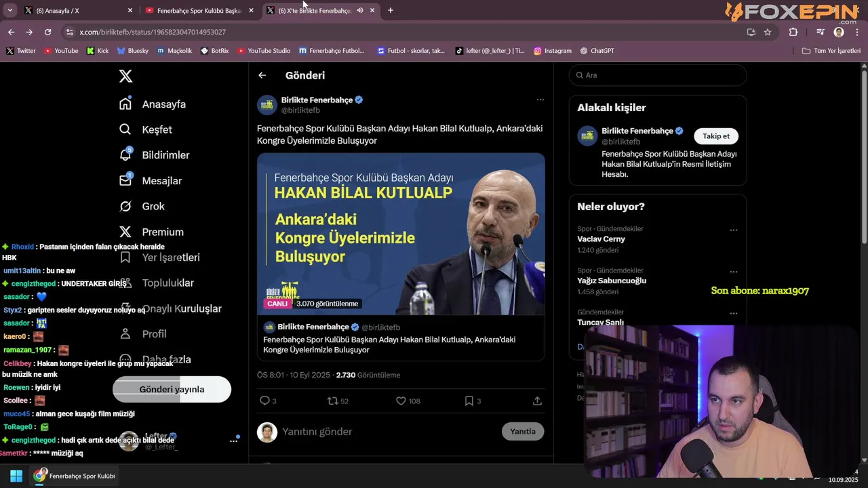Screen dimensions: 868x488
Task: Reload the page
Action: pos(47,32)
